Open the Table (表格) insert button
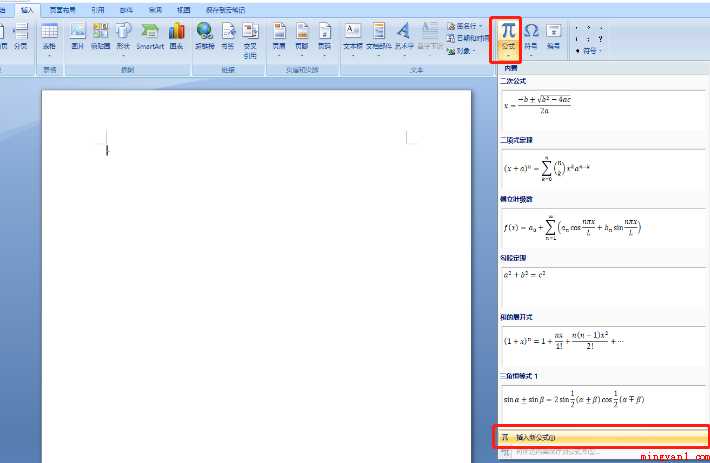The image size is (710, 463). (49, 39)
